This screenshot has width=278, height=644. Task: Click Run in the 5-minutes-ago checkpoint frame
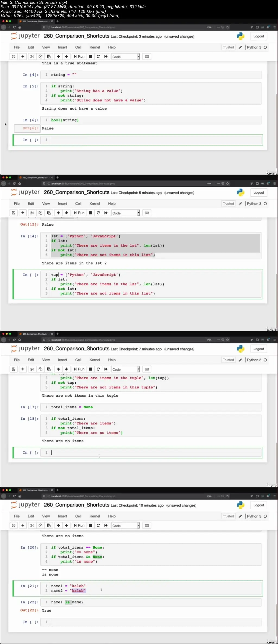click(79, 213)
